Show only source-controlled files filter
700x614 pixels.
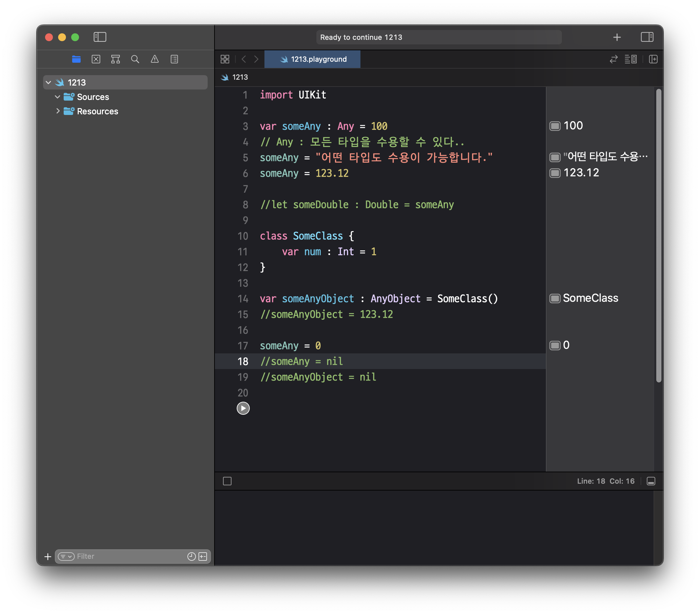pyautogui.click(x=203, y=557)
